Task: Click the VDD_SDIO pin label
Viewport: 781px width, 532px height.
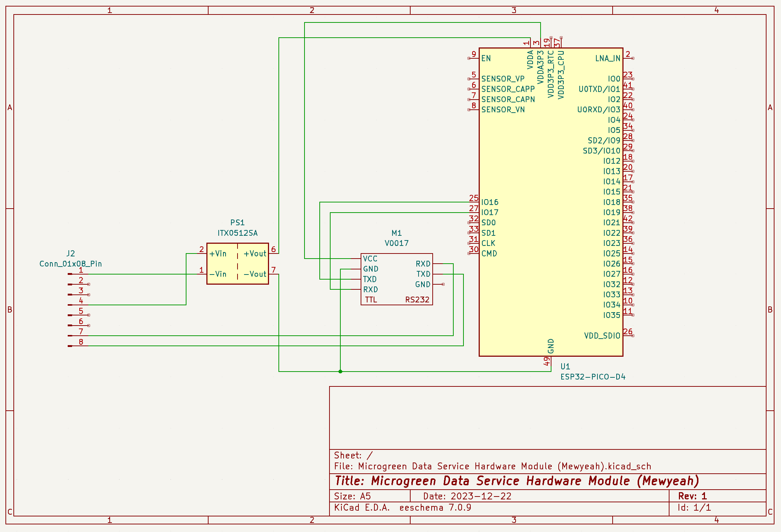Action: (602, 336)
